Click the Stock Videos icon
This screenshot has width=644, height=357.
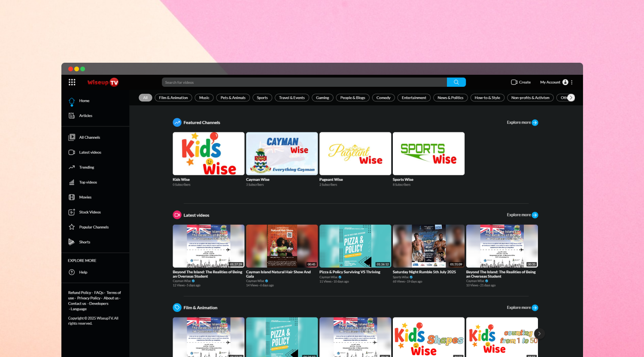point(72,212)
